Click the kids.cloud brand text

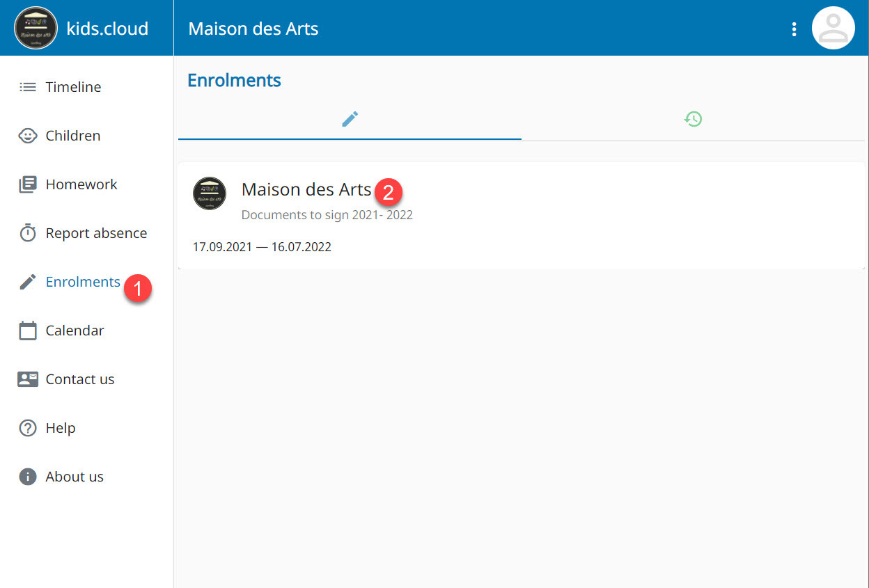(107, 29)
